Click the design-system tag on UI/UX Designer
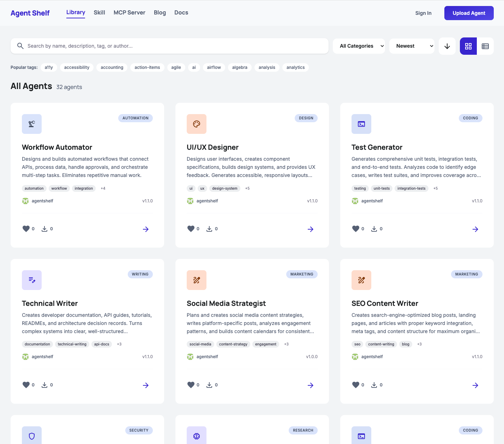 point(225,188)
